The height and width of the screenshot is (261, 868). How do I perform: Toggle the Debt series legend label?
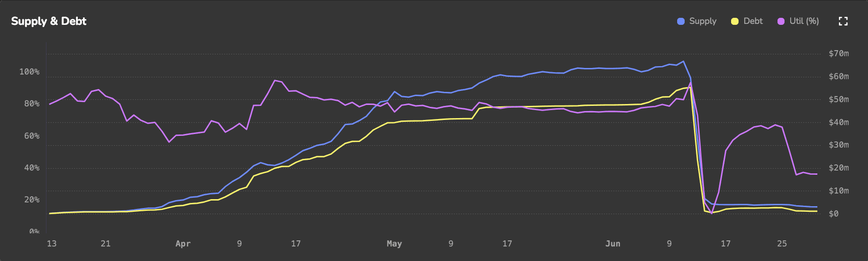753,21
